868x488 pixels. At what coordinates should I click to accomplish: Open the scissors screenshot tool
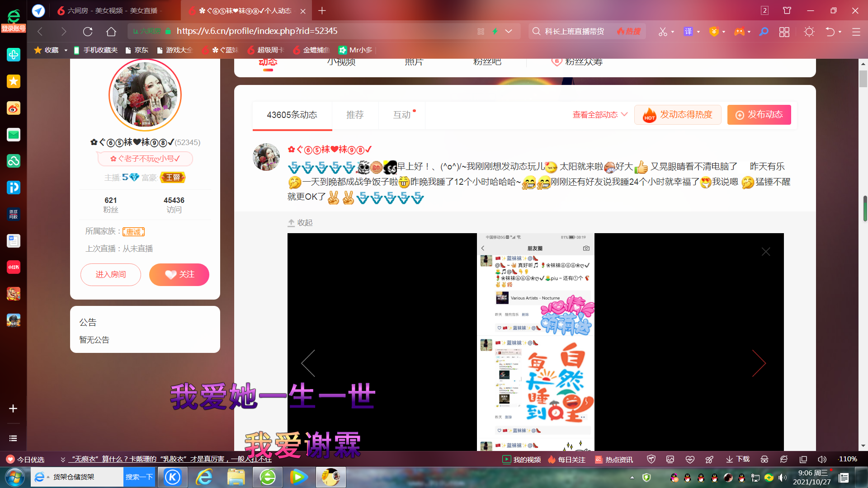(x=663, y=31)
